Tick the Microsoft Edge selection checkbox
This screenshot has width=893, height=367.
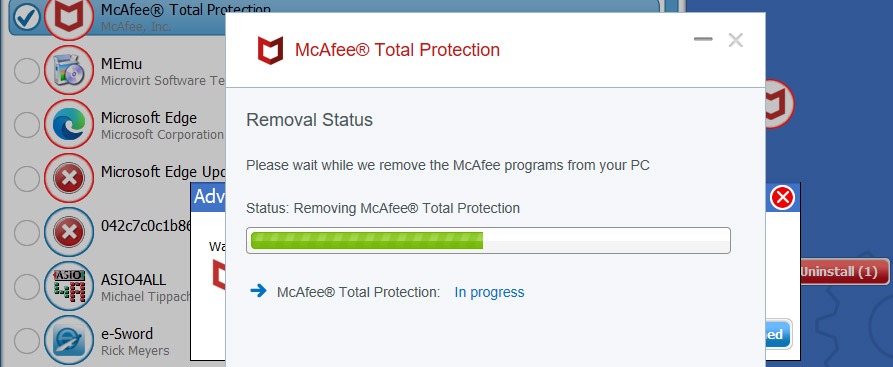point(27,125)
